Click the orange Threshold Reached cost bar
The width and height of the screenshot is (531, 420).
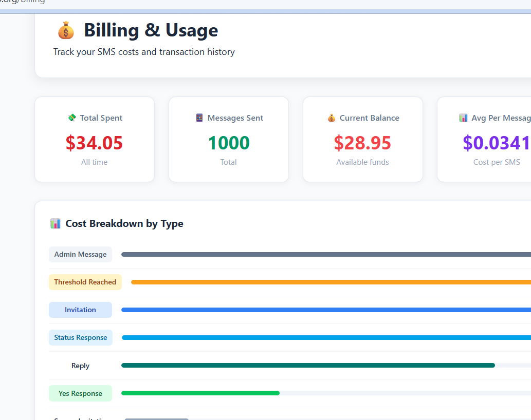[x=331, y=282]
